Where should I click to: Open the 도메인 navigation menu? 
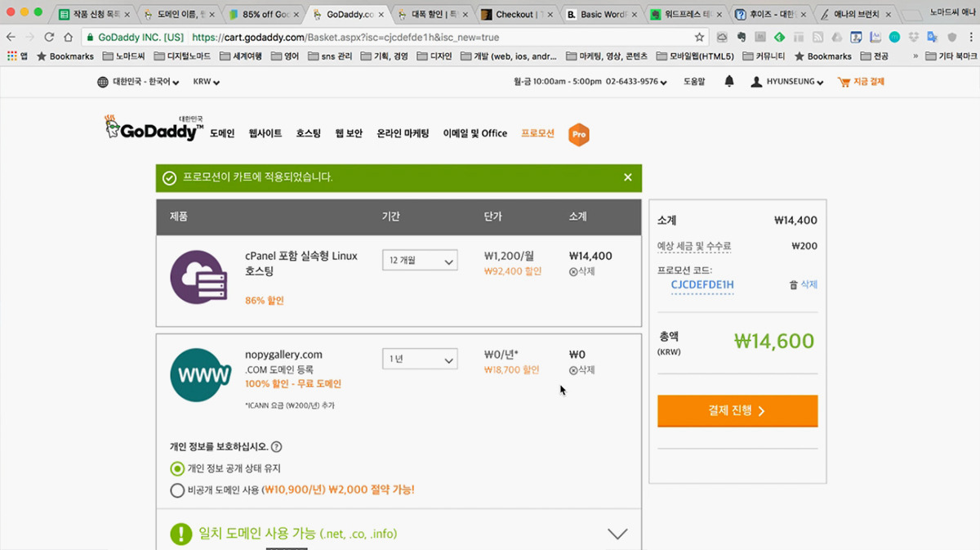pyautogui.click(x=222, y=133)
